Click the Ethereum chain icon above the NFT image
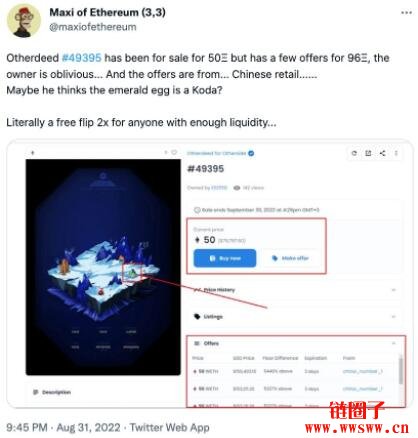This screenshot has width=418, height=438. tap(32, 153)
